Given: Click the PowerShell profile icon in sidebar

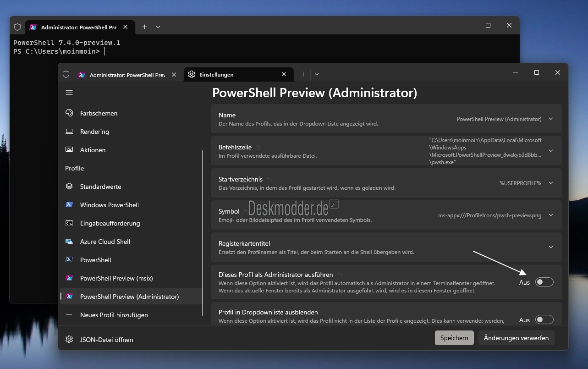Looking at the screenshot, I should pyautogui.click(x=69, y=259).
